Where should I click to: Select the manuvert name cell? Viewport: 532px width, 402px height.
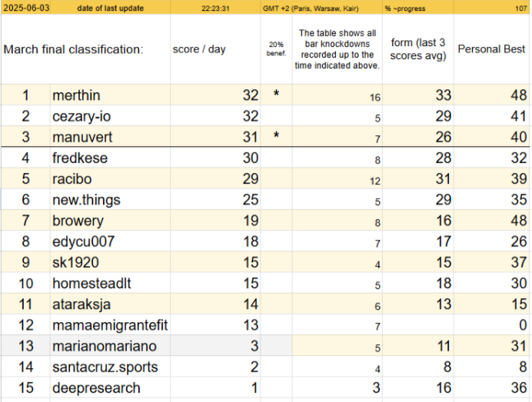point(110,137)
